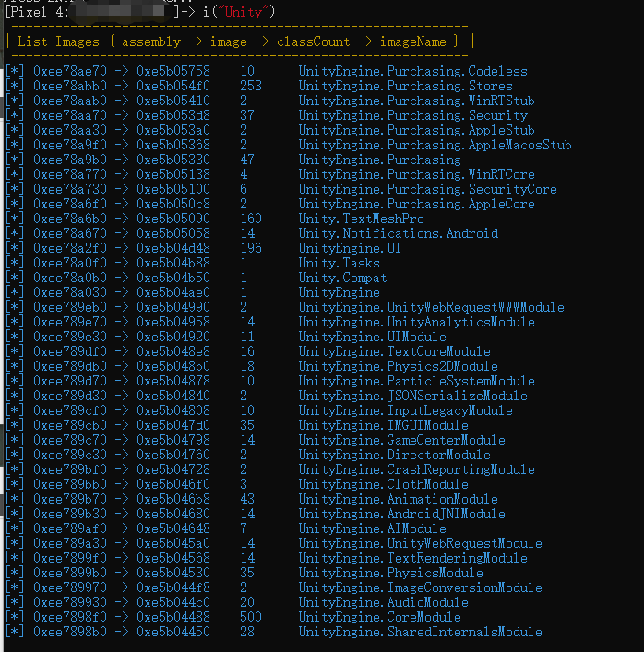Click image address 0xe5b05758
Image resolution: width=644 pixels, height=652 pixels.
point(173,71)
